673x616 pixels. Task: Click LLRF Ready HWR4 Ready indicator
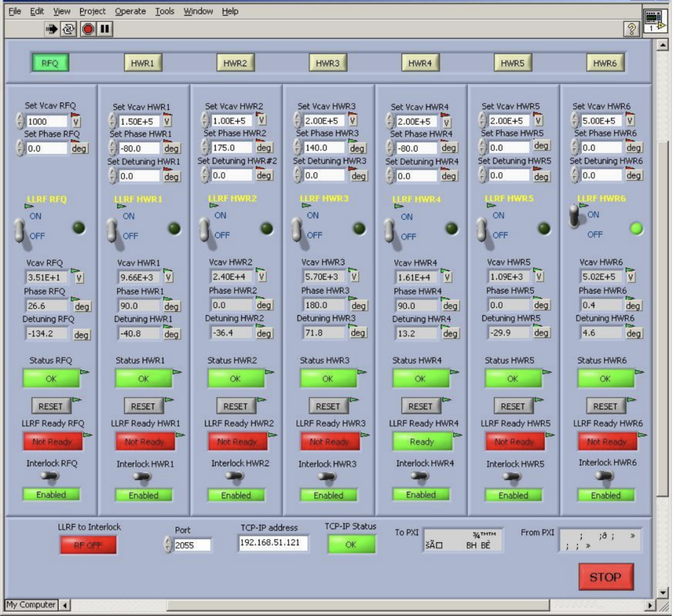[421, 441]
